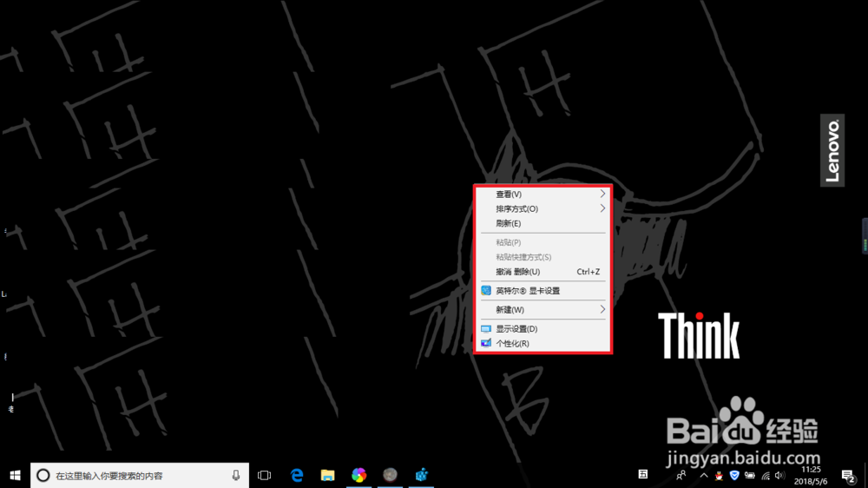Activate the microphone voice search icon
Screen dimensions: 868x488
tap(236, 475)
